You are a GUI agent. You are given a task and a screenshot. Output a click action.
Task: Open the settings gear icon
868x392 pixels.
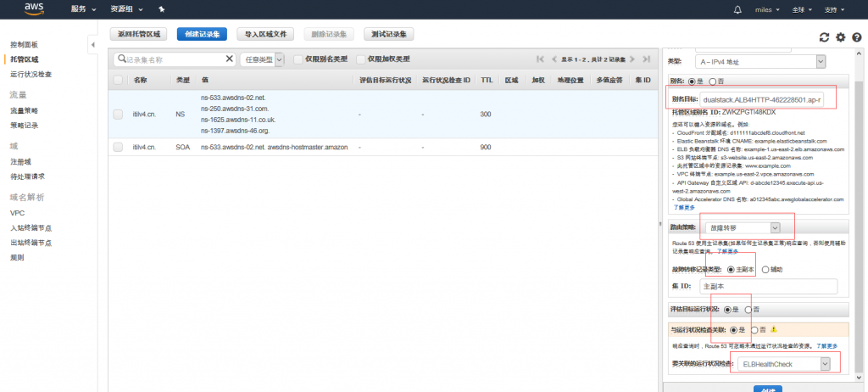pos(841,37)
